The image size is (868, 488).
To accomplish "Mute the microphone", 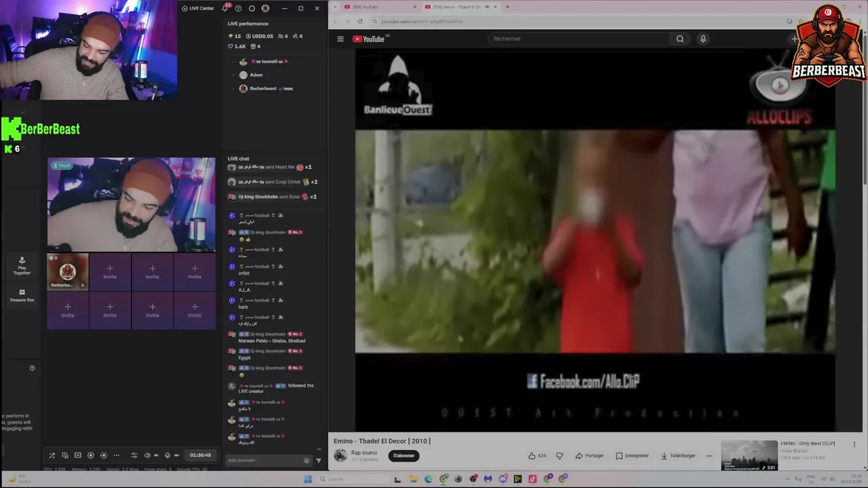I will pyautogui.click(x=167, y=455).
